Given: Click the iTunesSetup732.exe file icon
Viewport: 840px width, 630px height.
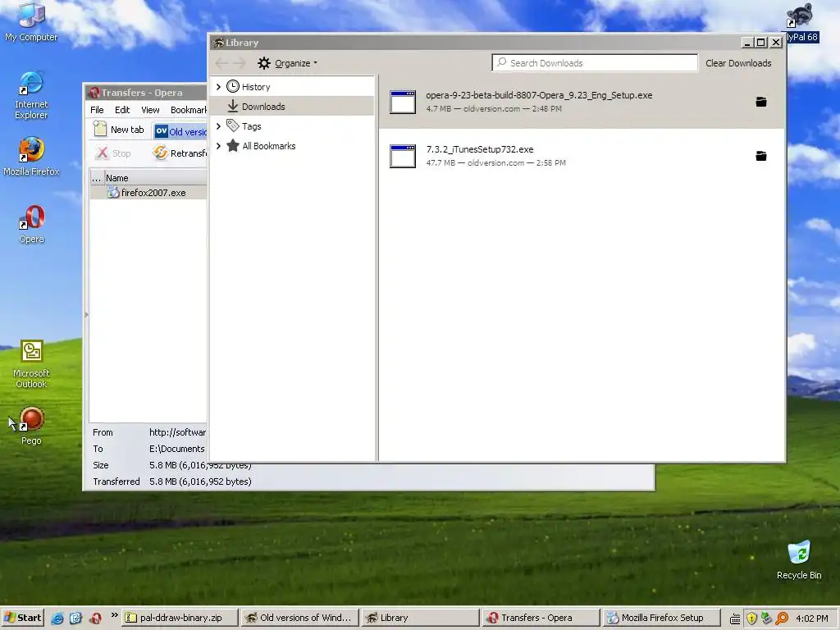Looking at the screenshot, I should coord(403,156).
